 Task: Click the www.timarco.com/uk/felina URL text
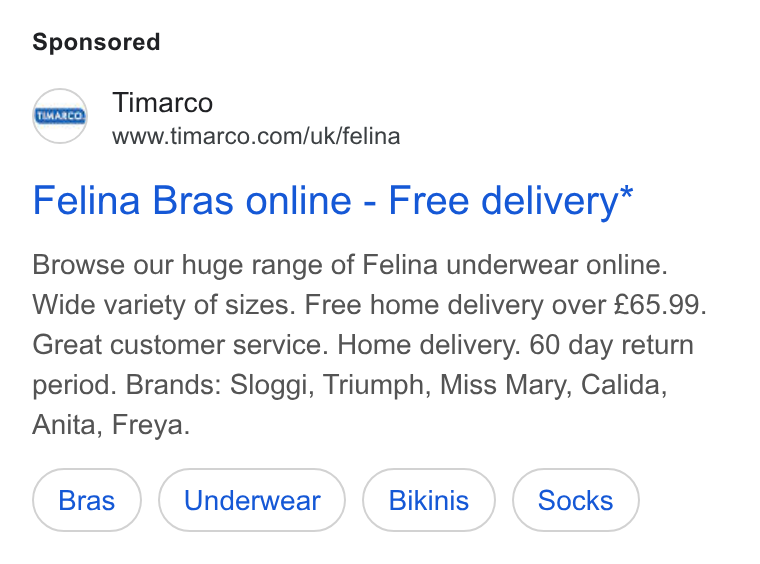click(256, 136)
